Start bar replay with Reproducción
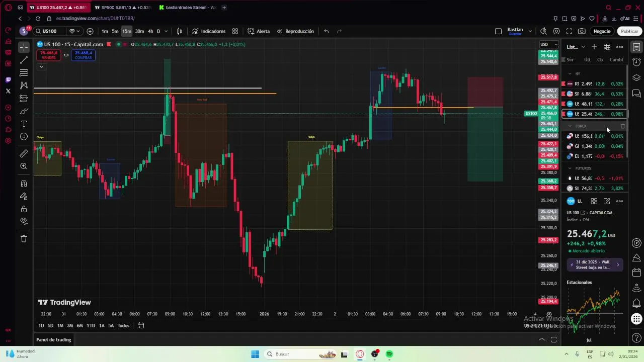Screen dimensions: 644x362 coord(295,31)
